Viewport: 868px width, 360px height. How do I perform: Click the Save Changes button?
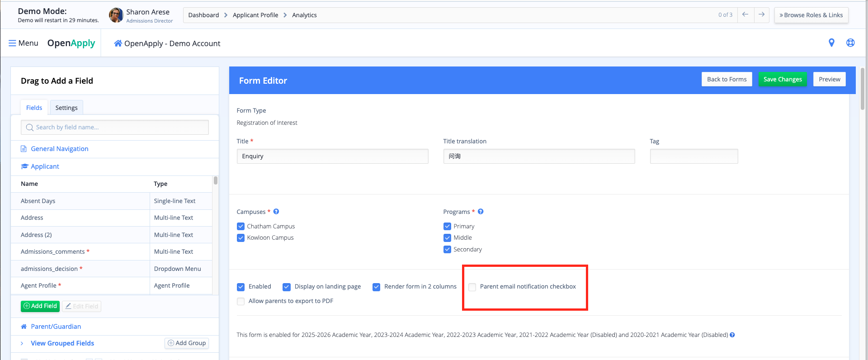pyautogui.click(x=782, y=79)
